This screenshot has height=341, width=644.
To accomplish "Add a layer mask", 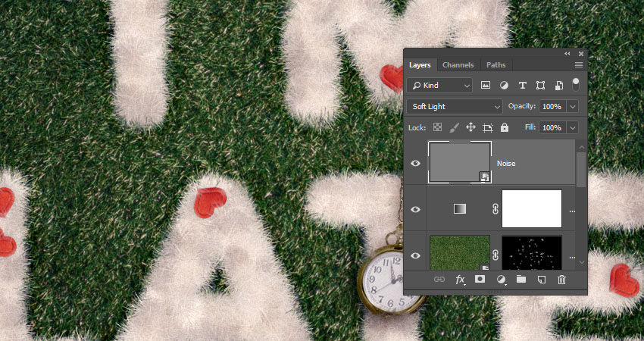I will click(x=480, y=280).
